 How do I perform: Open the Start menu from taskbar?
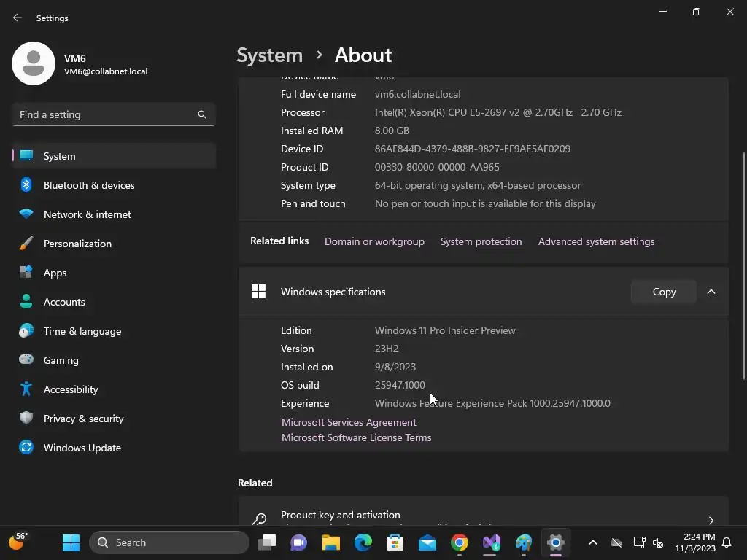point(71,542)
